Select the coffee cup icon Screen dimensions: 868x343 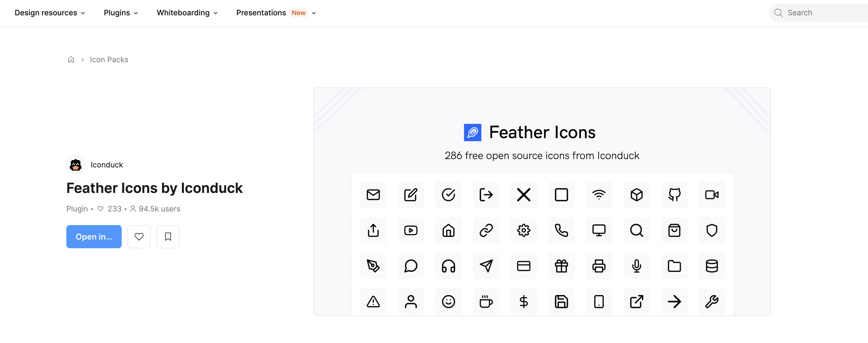[486, 302]
